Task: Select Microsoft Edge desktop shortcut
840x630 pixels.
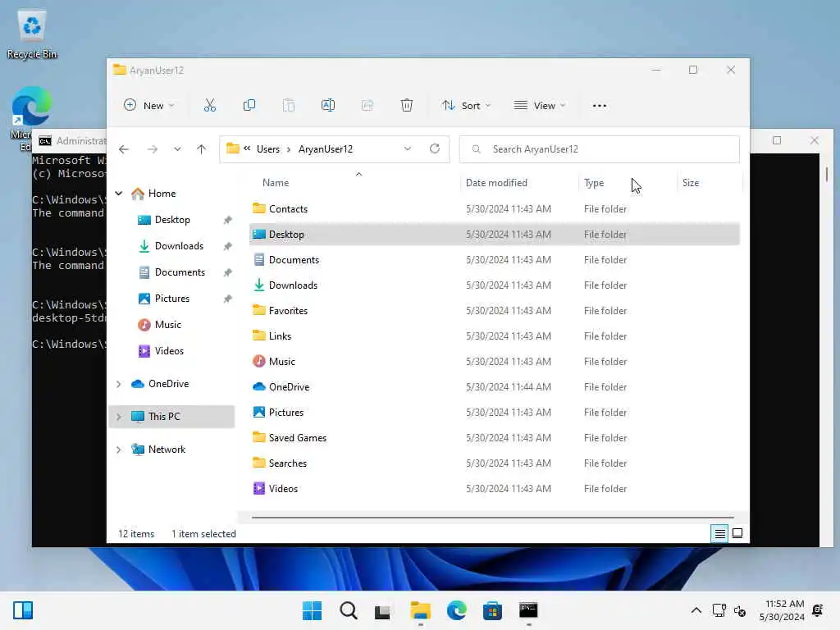Action: 31,107
